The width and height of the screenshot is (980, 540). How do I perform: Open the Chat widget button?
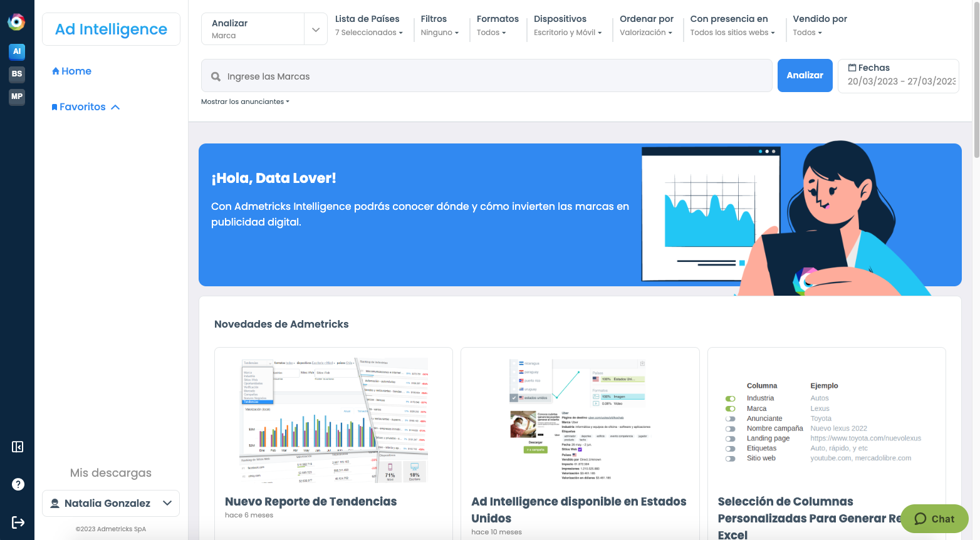tap(934, 519)
